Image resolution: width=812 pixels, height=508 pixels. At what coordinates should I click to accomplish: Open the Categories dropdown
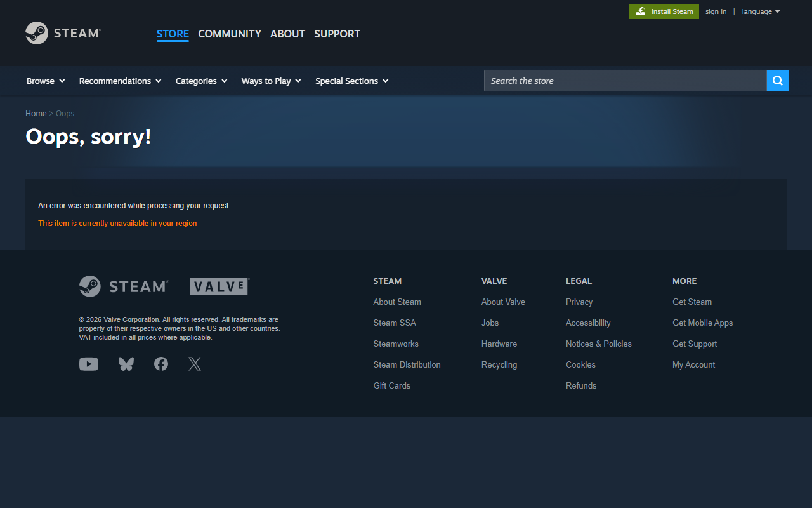[202, 81]
